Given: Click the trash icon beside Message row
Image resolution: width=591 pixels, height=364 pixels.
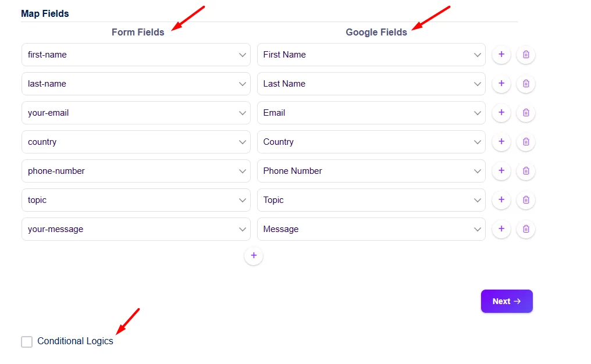Looking at the screenshot, I should 526,229.
